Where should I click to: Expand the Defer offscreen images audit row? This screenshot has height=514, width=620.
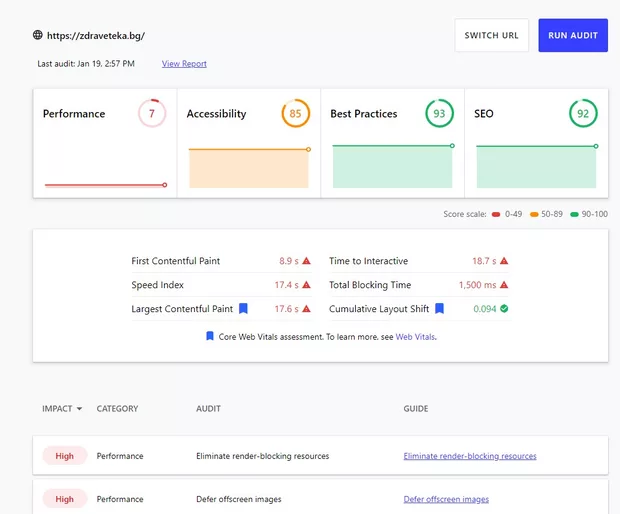click(238, 499)
